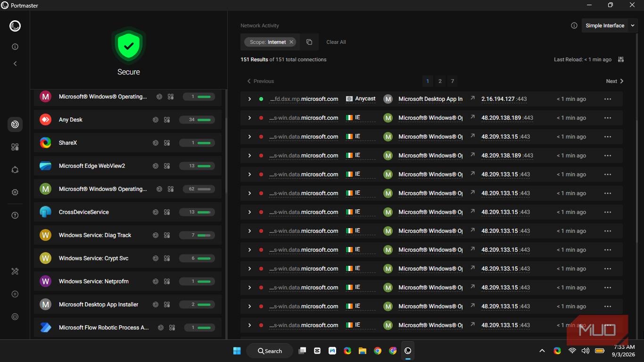Viewport: 644px width, 362px height.
Task: Click Microsoft Desktop App Installer activity icon
Action: click(156, 304)
